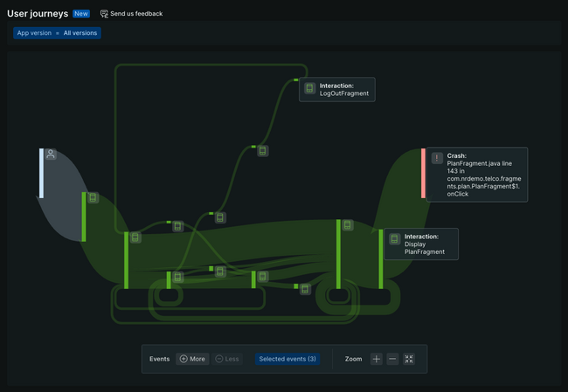Zoom in with the plus icon

[x=377, y=359]
